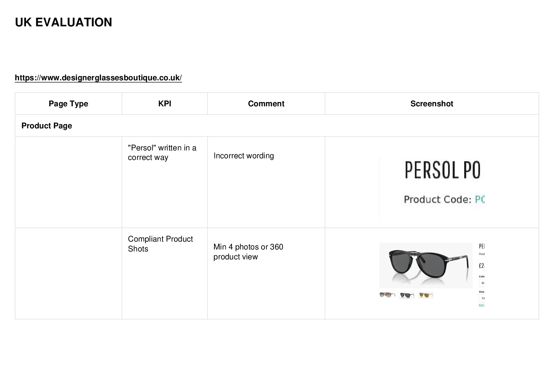Click the tortoise sunglasses thumbnail
This screenshot has width=554, height=392.
(387, 295)
